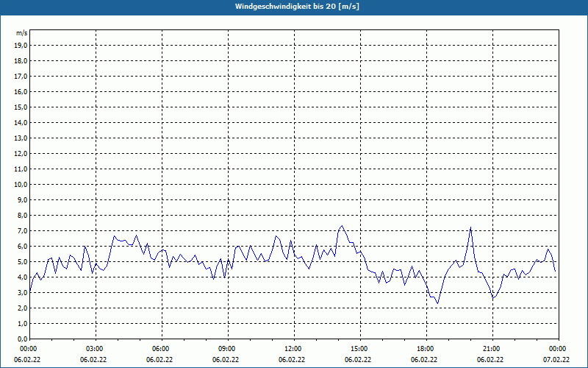
Task: Click the 1,0 y-axis label
Action: (x=22, y=324)
